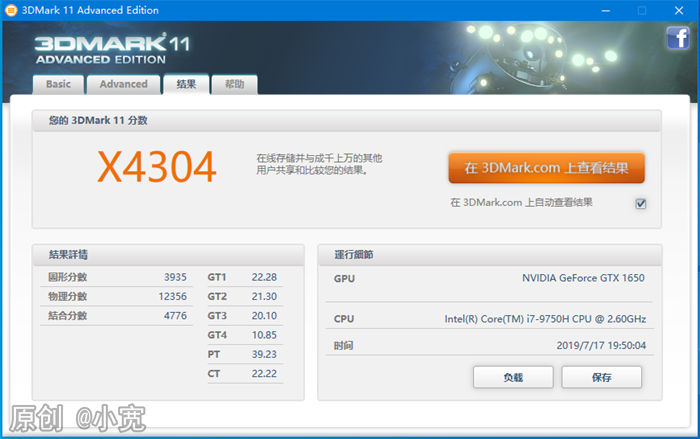
Task: Click the 保存 save button
Action: click(601, 377)
